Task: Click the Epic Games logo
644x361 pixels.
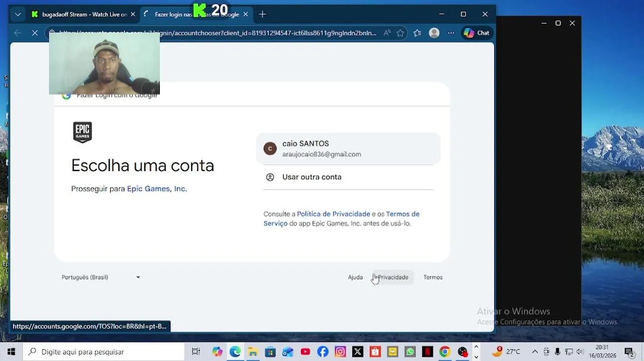Action: pyautogui.click(x=83, y=132)
